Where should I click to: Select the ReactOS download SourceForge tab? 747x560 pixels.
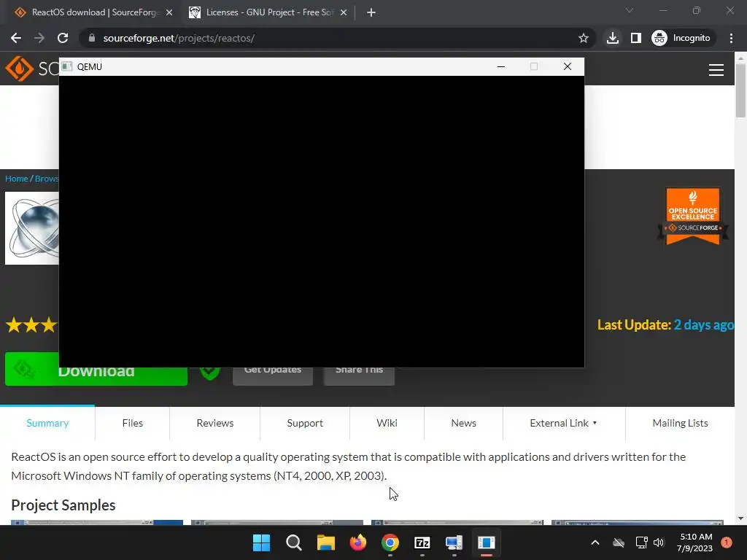(94, 12)
